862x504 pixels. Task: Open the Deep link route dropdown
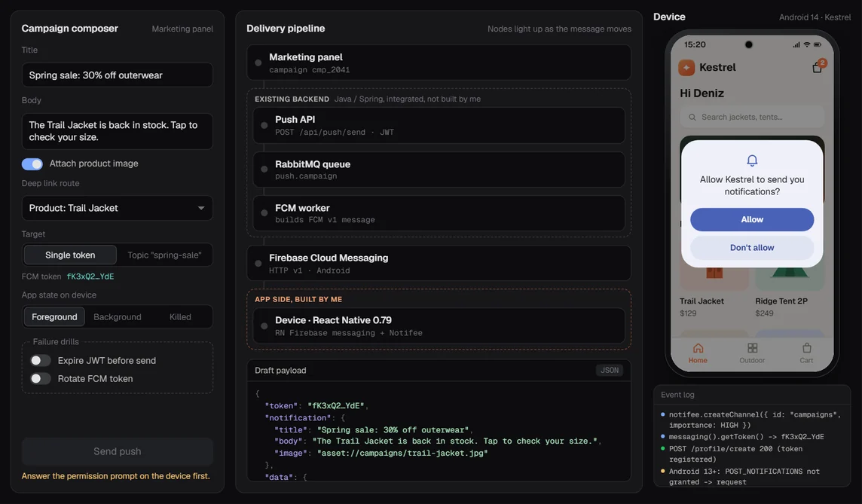[x=117, y=209]
